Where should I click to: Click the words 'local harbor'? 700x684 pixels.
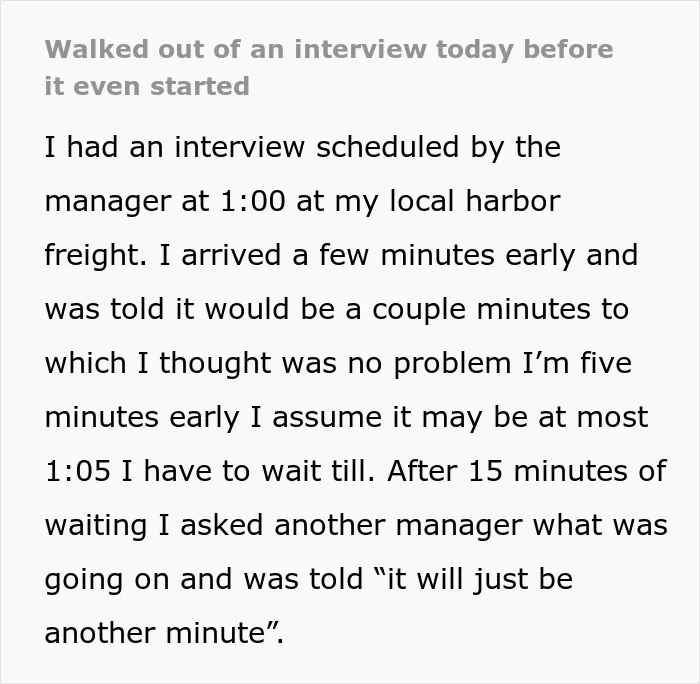[x=475, y=201]
